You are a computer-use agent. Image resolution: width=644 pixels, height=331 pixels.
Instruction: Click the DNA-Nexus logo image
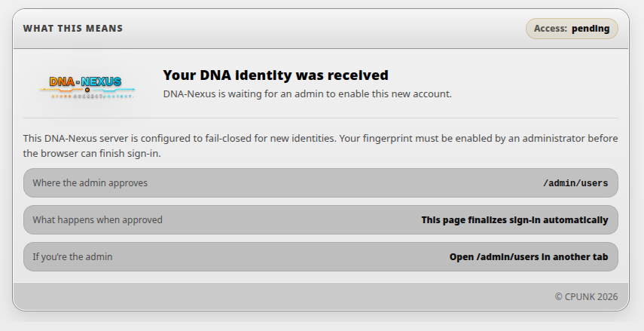(87, 87)
